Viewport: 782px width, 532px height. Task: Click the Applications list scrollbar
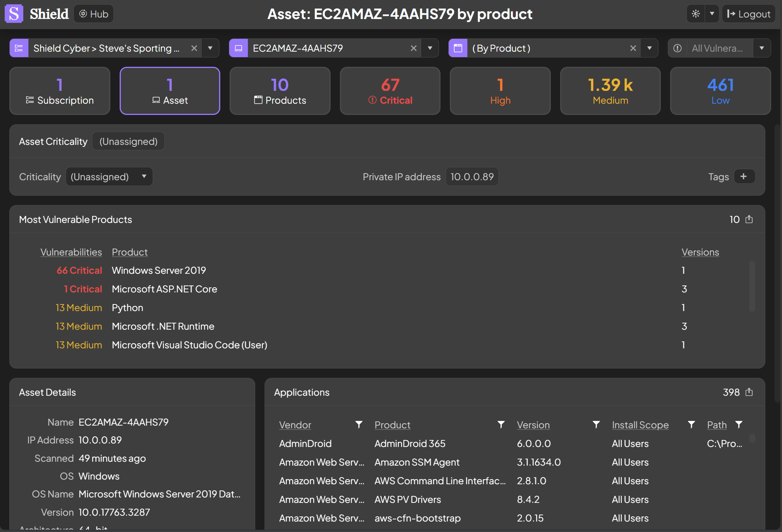tap(752, 438)
